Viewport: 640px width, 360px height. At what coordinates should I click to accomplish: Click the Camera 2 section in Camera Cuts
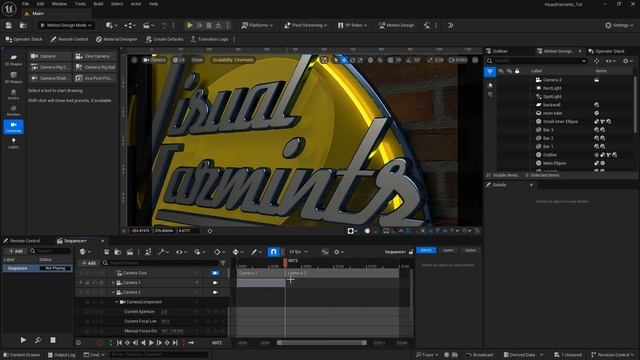point(342,273)
